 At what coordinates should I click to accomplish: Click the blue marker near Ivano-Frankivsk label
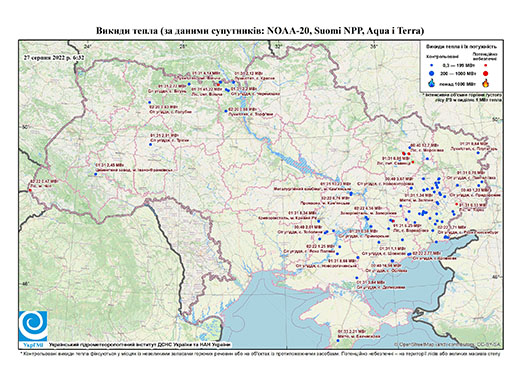(96, 174)
